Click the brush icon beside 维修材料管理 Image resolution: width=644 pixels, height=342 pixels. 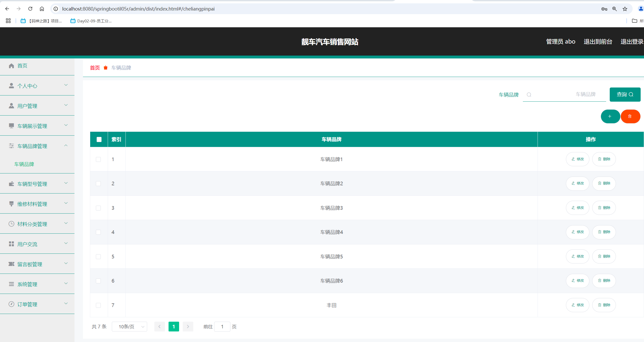click(x=11, y=204)
